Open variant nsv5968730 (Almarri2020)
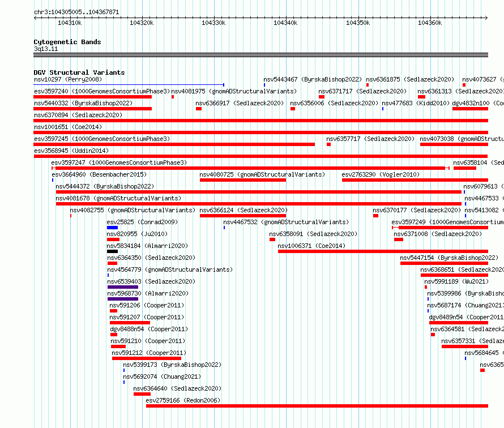Screen dimensions: 504x428 [x=148, y=293]
